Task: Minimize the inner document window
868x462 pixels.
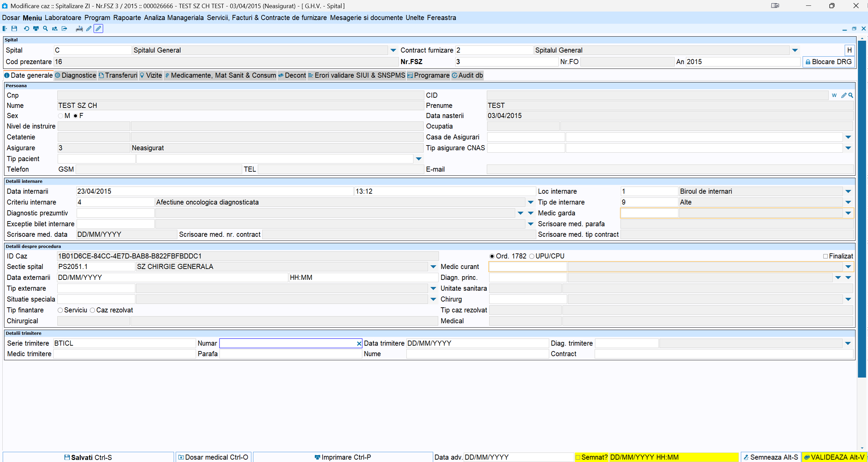Action: 844,29
